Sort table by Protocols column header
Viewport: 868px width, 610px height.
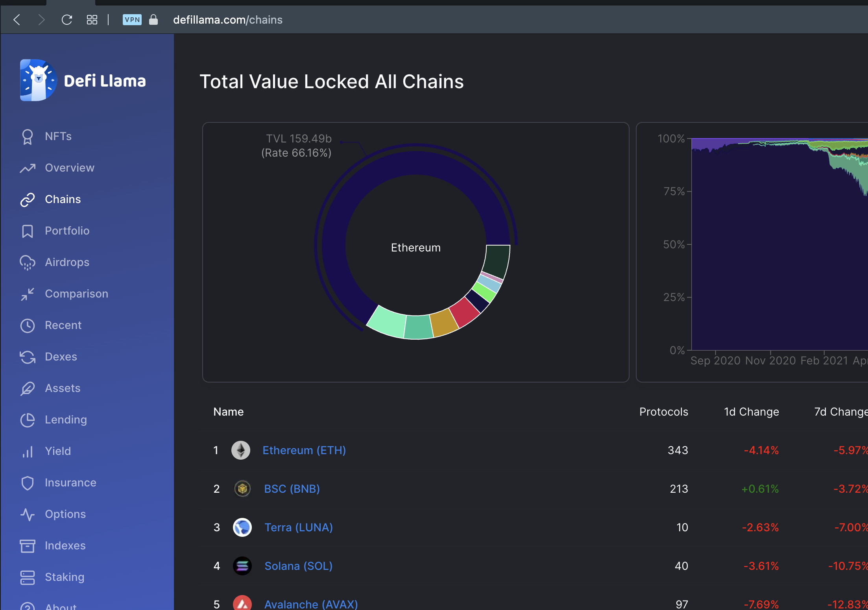[664, 412]
